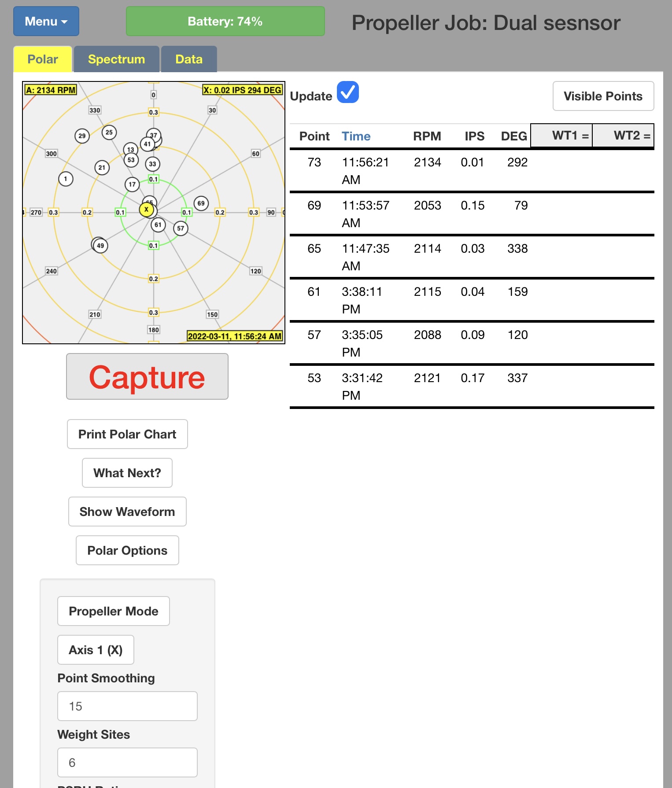Select table row for point 57

(x=472, y=343)
